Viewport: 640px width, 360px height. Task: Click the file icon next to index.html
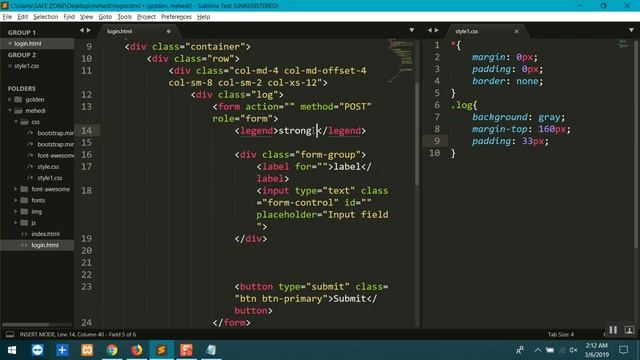(24, 234)
